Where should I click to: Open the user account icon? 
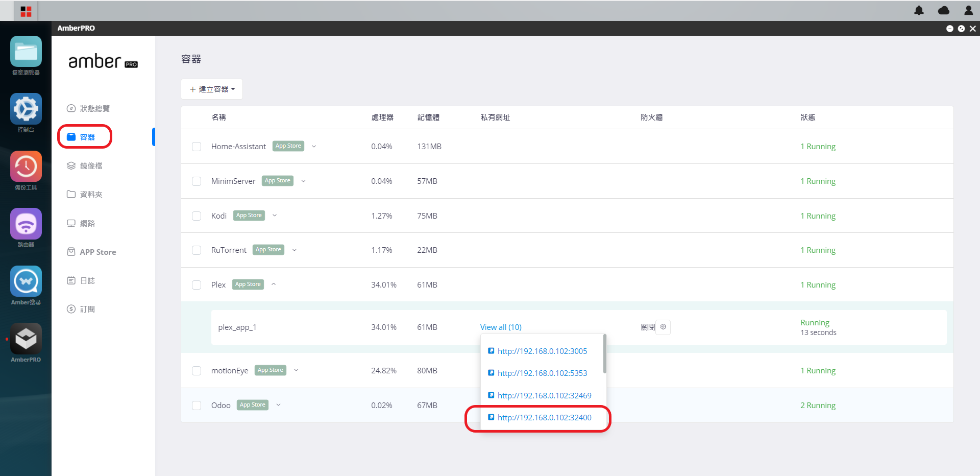[x=968, y=11]
